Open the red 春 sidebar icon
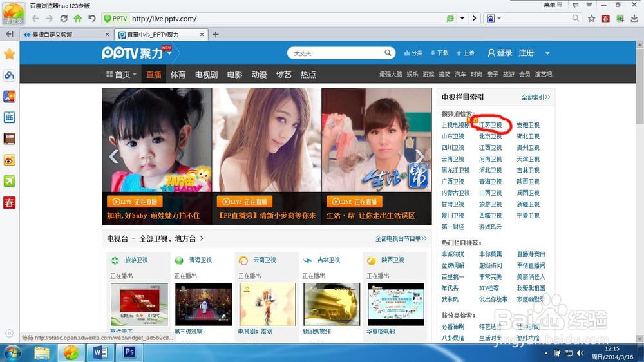The height and width of the screenshot is (362, 644). point(10,202)
